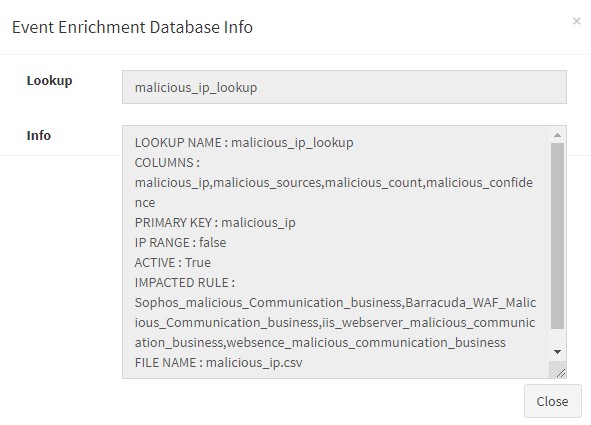The image size is (591, 425).
Task: Click the COLUMNS heading line in Info
Action: [167, 163]
